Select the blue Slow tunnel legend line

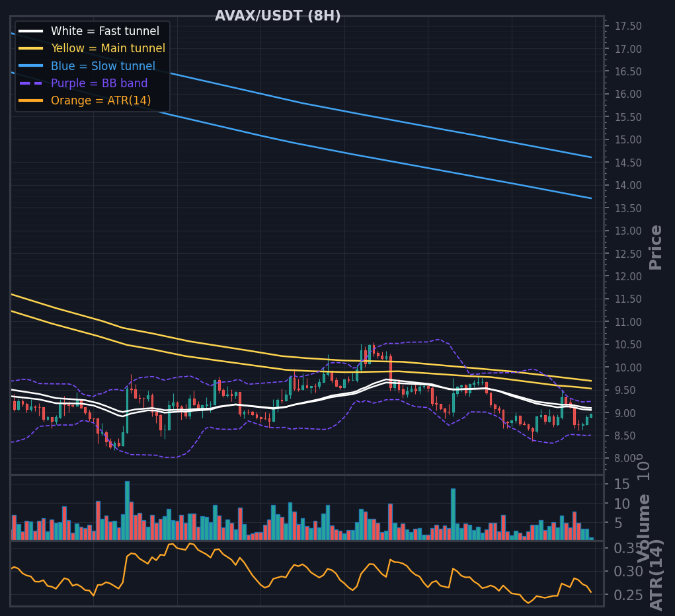tap(31, 66)
